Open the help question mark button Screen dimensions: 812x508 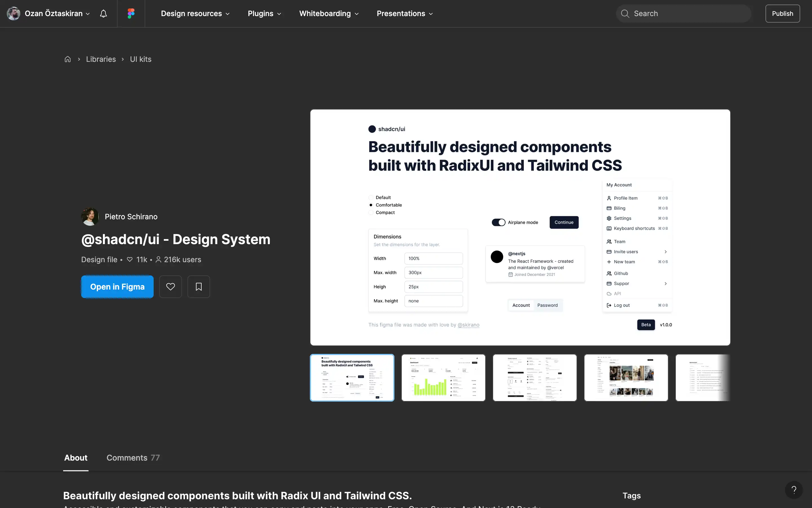pos(794,490)
